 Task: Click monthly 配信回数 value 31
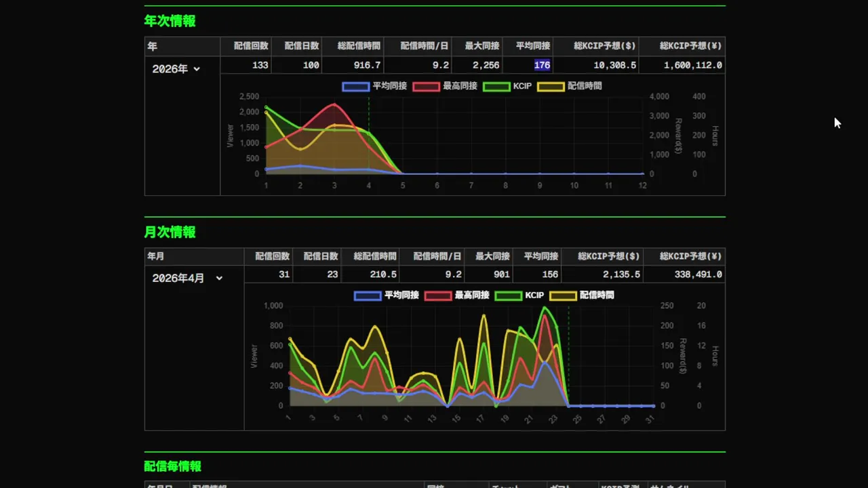(x=284, y=274)
